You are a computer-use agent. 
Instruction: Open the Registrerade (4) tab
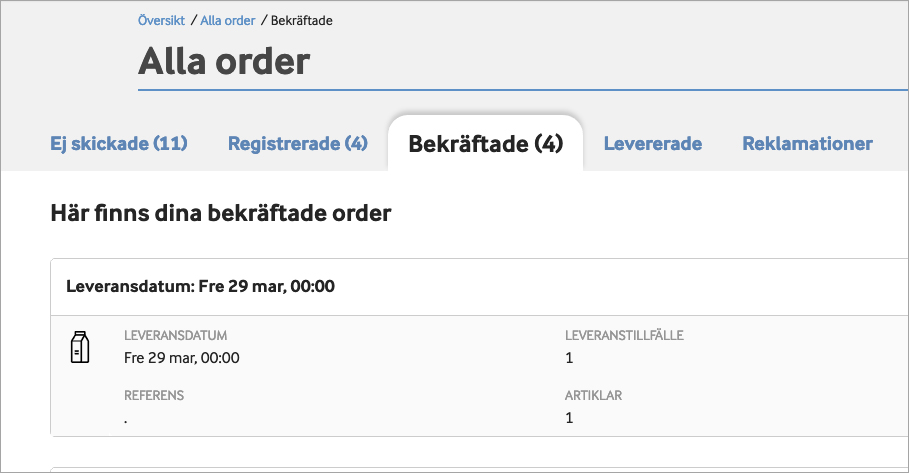298,144
